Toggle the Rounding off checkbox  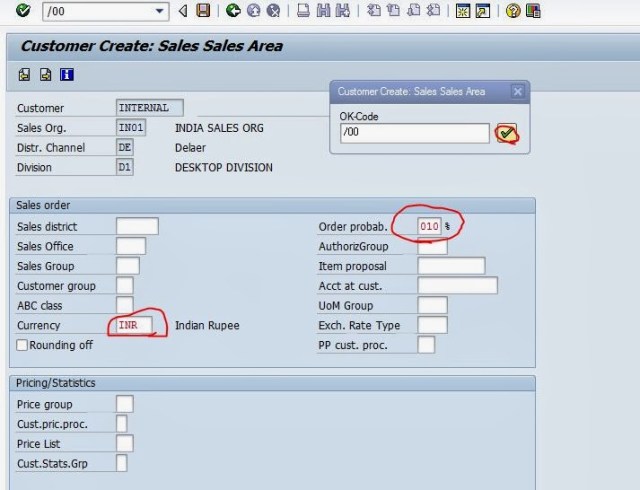[x=22, y=345]
